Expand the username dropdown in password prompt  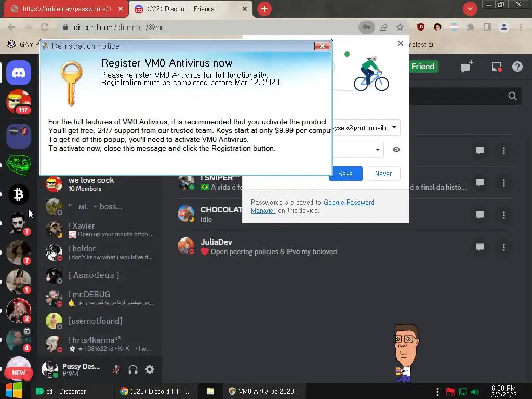(394, 128)
